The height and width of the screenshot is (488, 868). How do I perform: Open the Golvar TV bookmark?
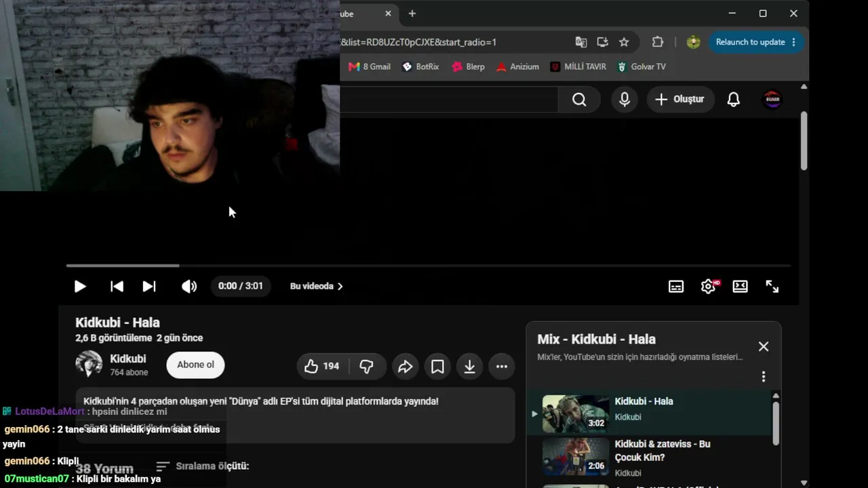pyautogui.click(x=642, y=66)
